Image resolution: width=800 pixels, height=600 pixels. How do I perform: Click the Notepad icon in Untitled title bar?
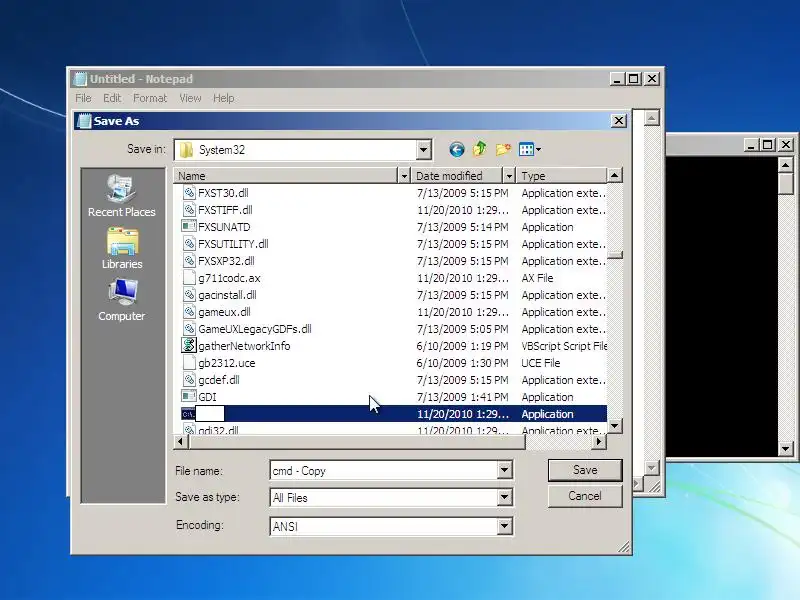tap(80, 79)
